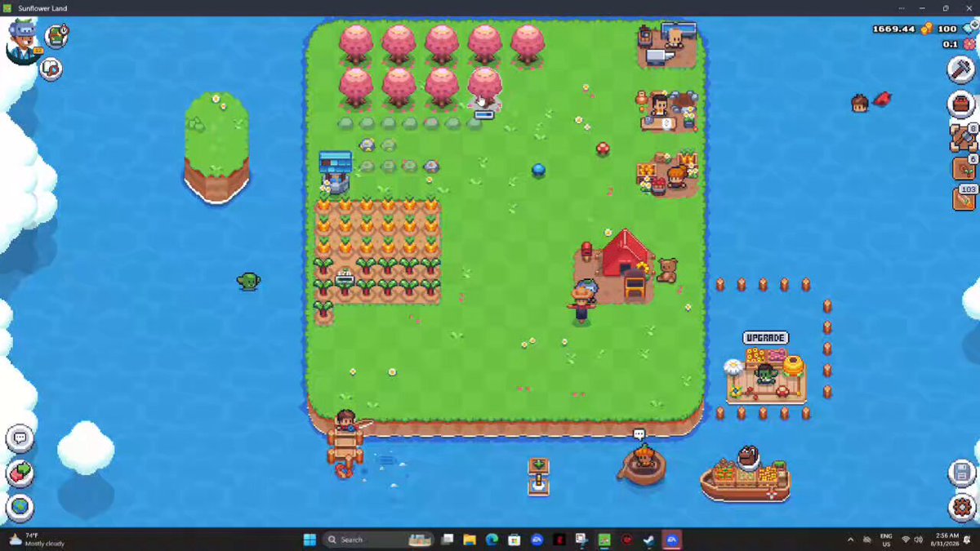
Task: Click the workshop desk at the island corner
Action: click(667, 46)
